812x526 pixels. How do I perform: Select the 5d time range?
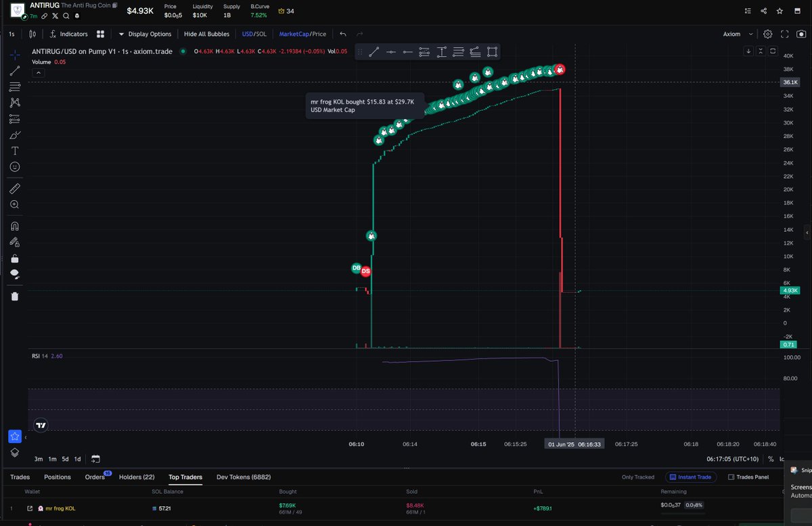65,459
